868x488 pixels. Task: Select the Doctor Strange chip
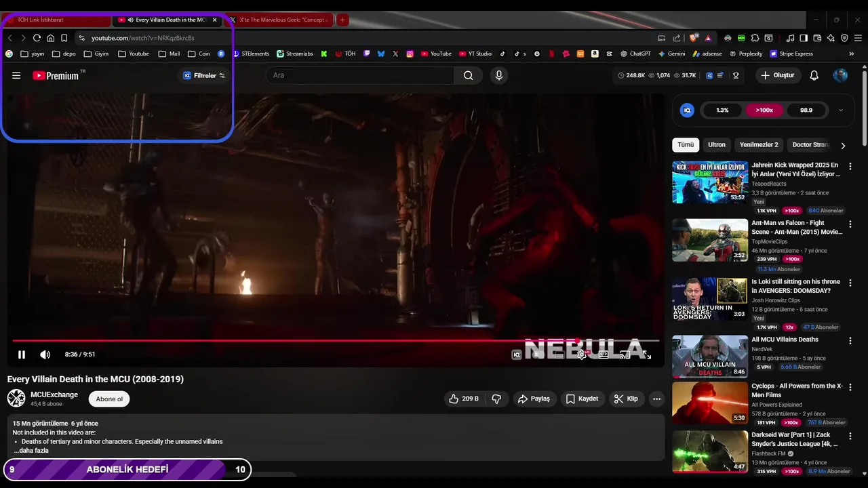810,145
